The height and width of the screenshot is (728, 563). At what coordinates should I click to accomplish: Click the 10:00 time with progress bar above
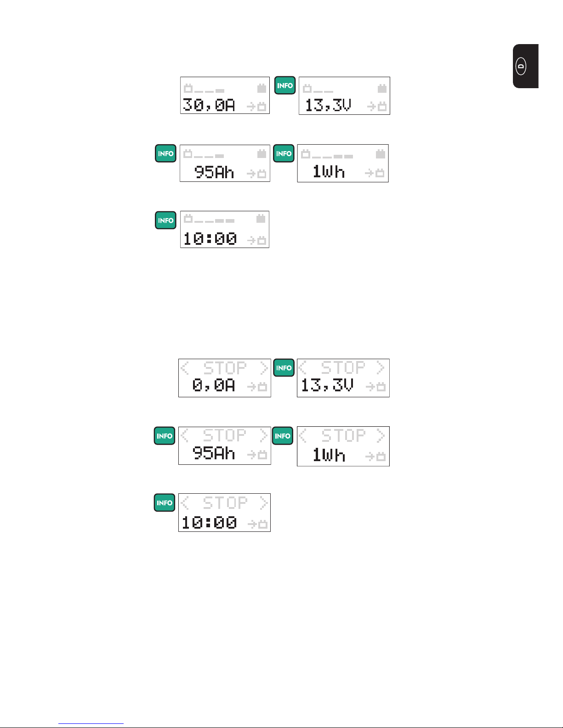210,239
